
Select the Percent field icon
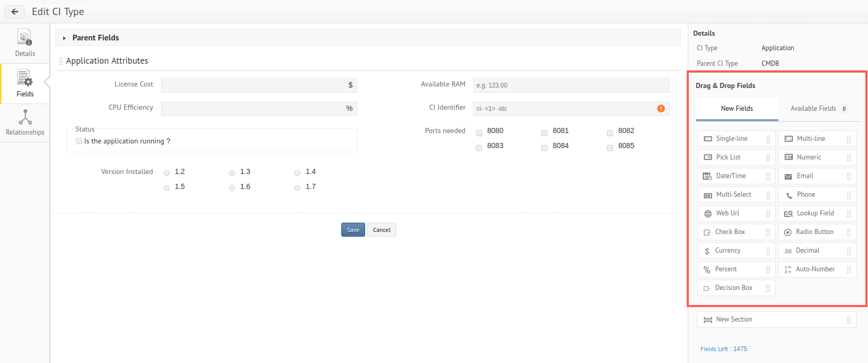[x=707, y=270]
